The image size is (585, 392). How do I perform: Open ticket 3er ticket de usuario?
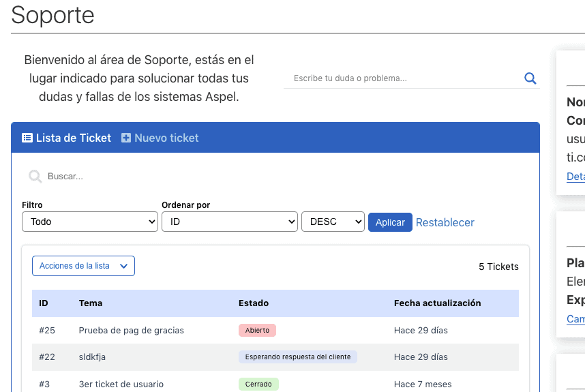(121, 385)
